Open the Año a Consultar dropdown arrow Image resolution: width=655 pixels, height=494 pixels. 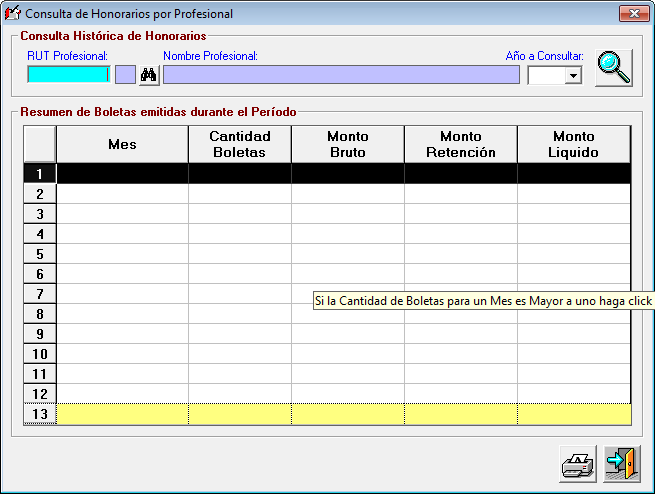click(574, 76)
